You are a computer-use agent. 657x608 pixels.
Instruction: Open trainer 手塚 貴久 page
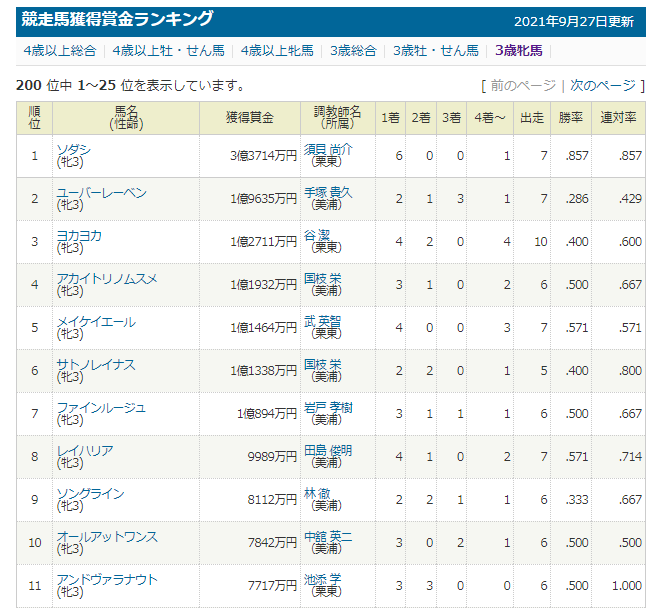click(x=327, y=192)
